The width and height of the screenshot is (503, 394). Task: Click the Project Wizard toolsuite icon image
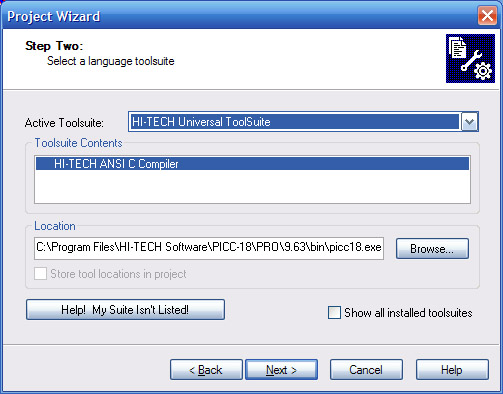470,58
